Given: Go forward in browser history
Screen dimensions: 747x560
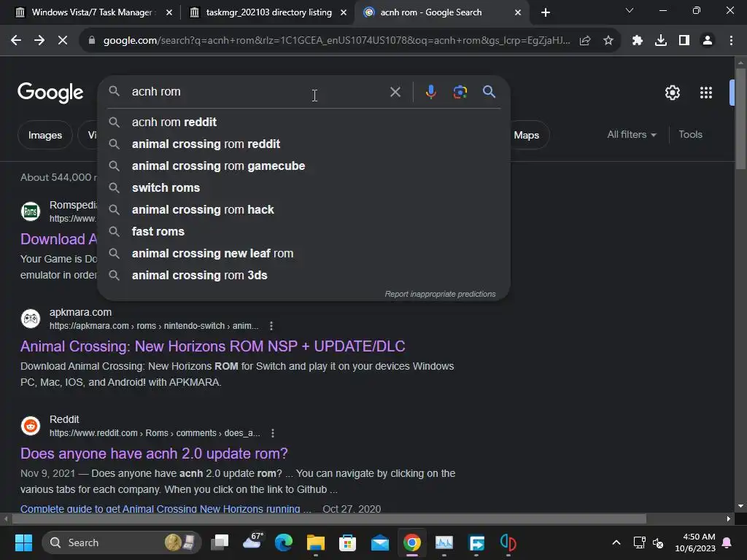Looking at the screenshot, I should (x=39, y=41).
